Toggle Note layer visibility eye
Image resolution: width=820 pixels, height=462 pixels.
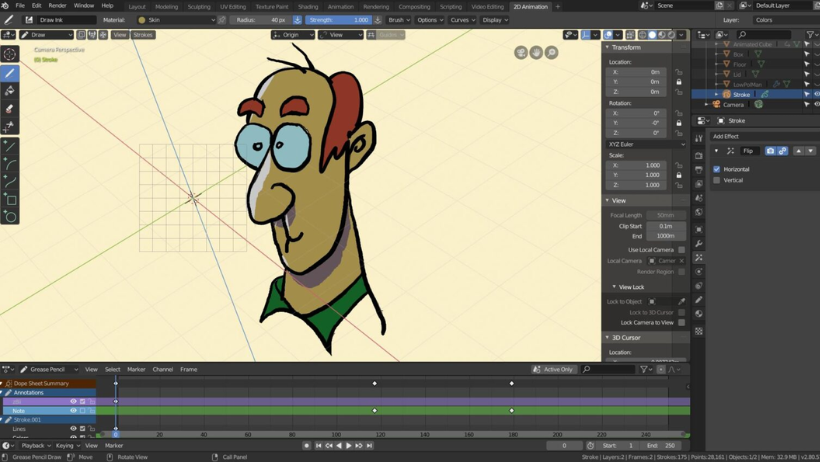pos(73,411)
